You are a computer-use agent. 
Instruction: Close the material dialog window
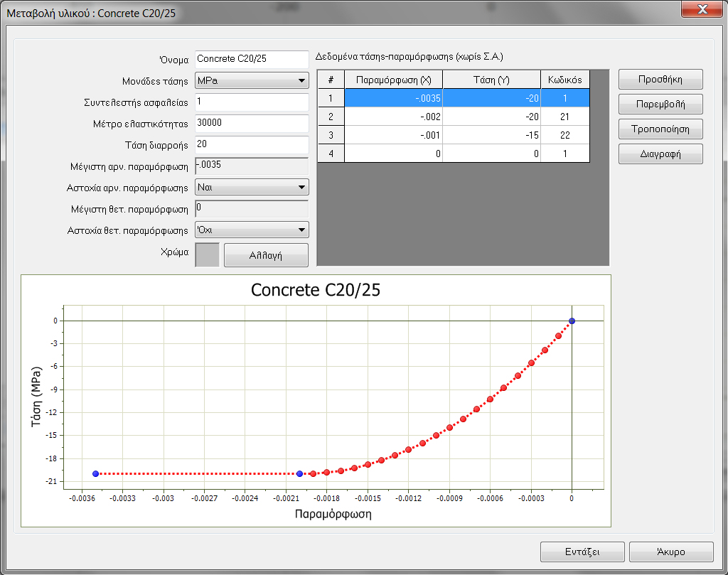(702, 10)
